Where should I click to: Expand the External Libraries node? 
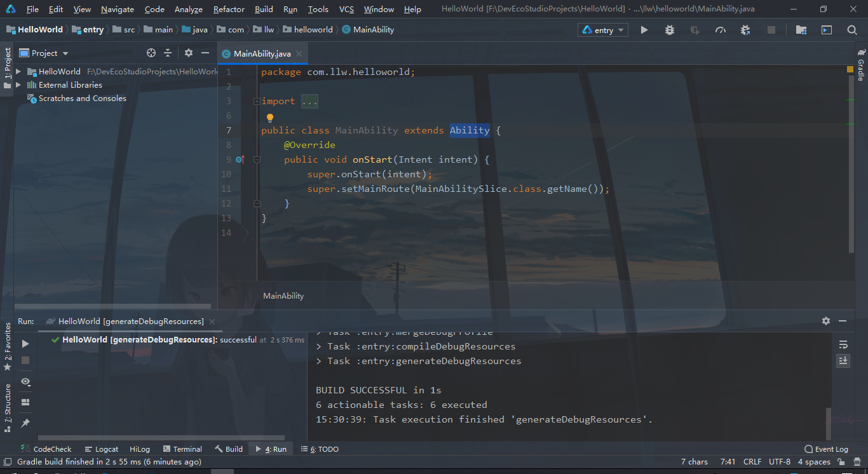[x=18, y=85]
